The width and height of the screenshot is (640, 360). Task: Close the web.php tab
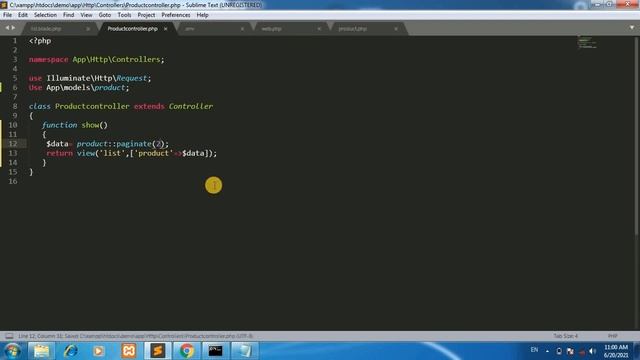(319, 29)
